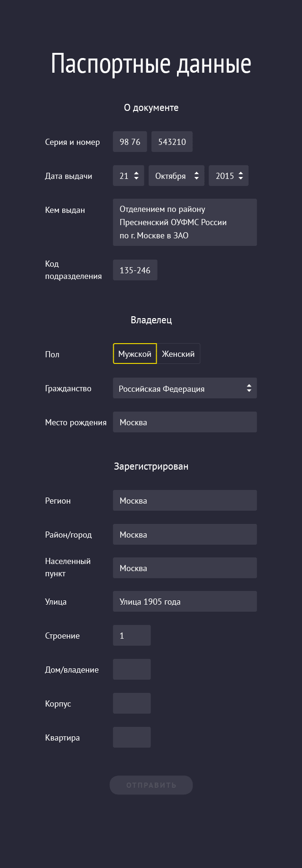Click the Код подразделения field
The width and height of the screenshot is (302, 868).
135,270
